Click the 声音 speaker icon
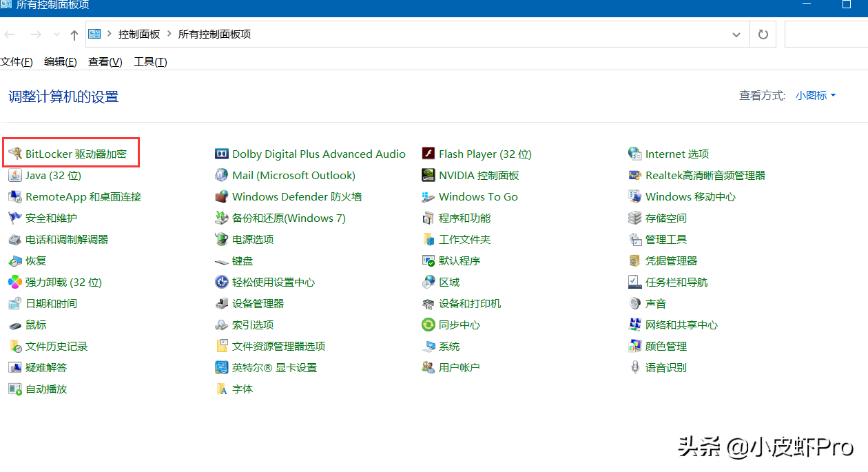This screenshot has width=868, height=472. (635, 303)
